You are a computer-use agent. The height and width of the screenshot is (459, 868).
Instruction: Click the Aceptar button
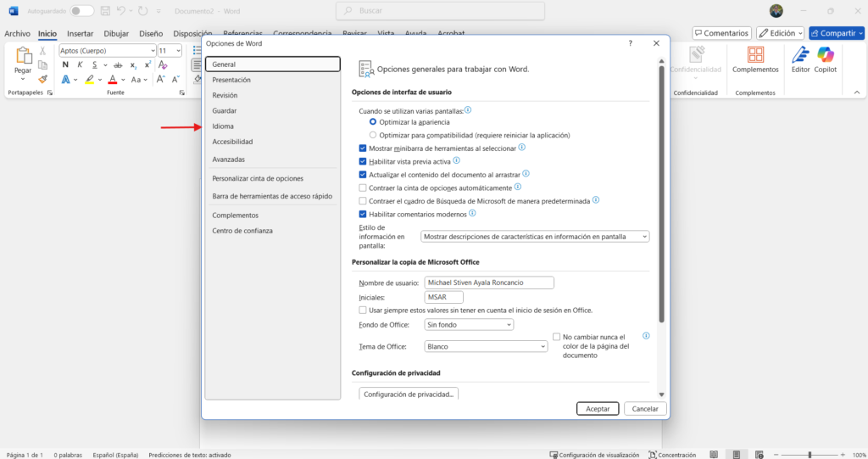point(598,409)
